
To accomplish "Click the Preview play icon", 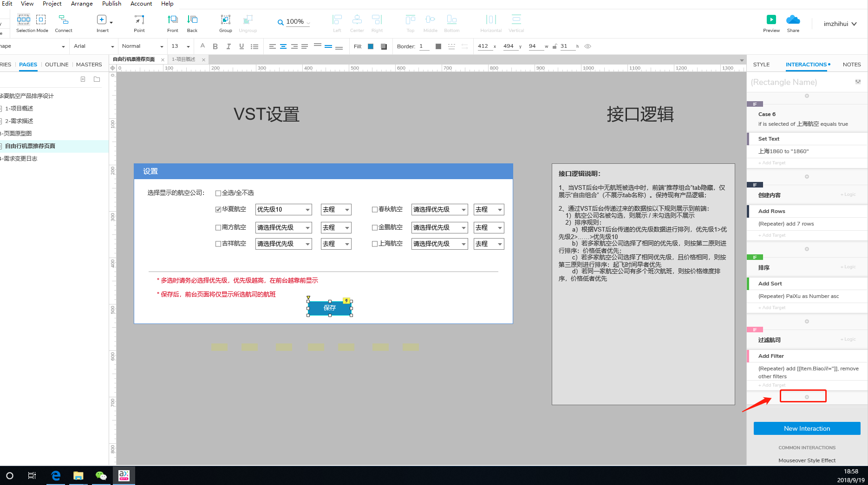I will click(x=771, y=19).
